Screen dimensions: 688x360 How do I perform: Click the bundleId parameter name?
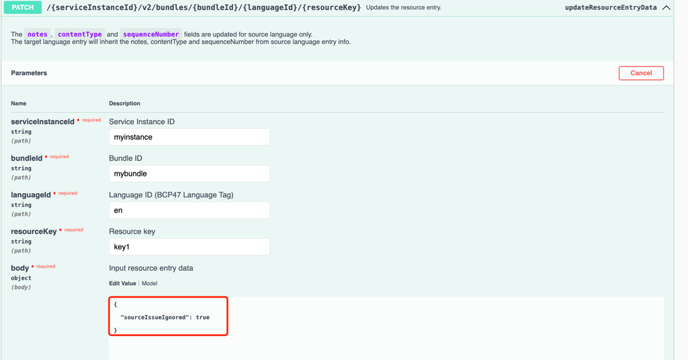tap(26, 158)
